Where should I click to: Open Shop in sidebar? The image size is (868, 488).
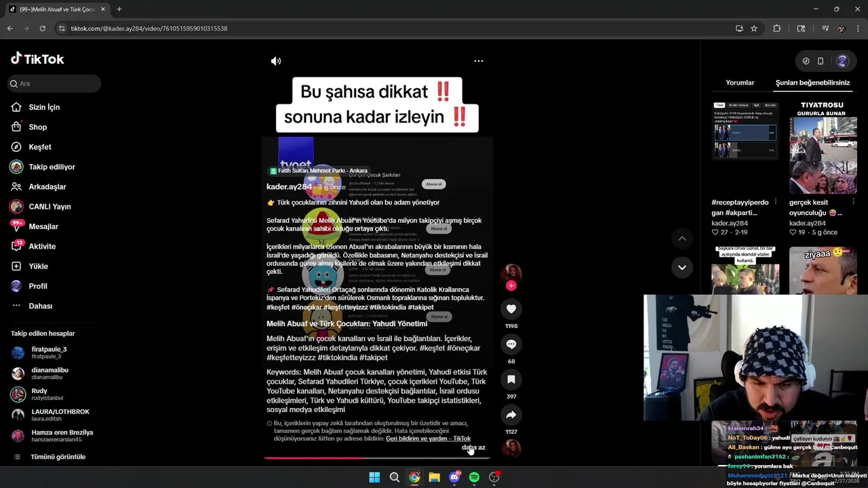pos(37,127)
